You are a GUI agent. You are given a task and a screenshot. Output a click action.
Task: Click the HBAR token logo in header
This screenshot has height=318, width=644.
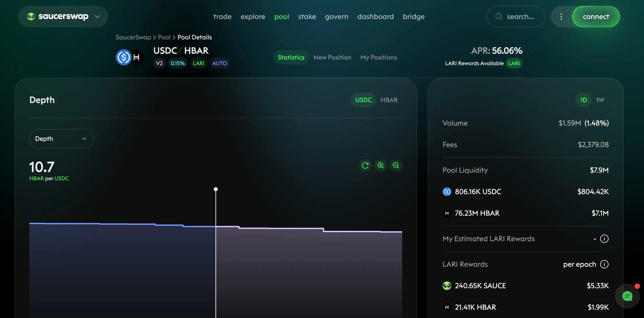pos(137,57)
